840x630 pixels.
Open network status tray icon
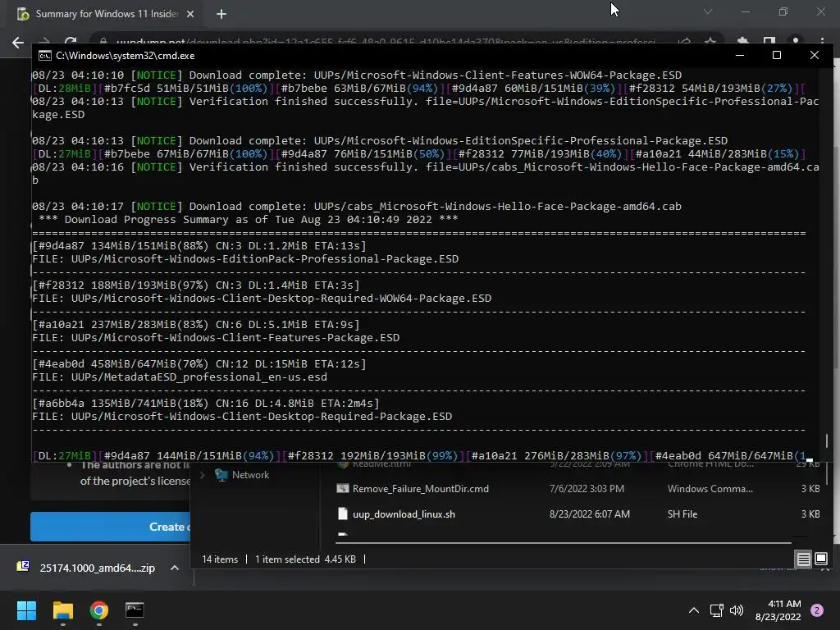[716, 610]
